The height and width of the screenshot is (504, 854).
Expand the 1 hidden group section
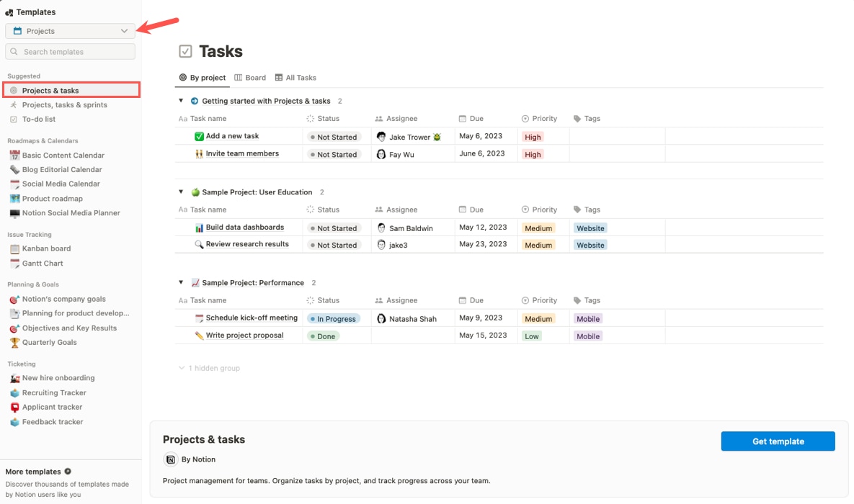pyautogui.click(x=209, y=368)
